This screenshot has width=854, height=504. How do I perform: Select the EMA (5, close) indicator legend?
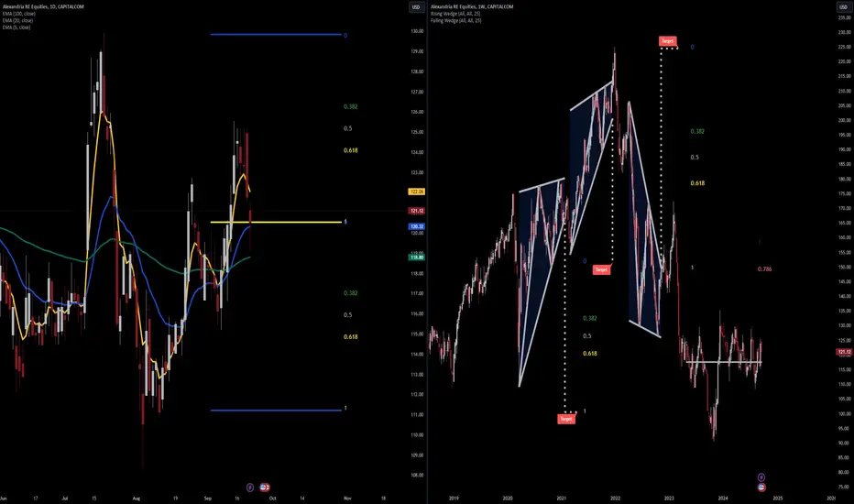point(16,27)
